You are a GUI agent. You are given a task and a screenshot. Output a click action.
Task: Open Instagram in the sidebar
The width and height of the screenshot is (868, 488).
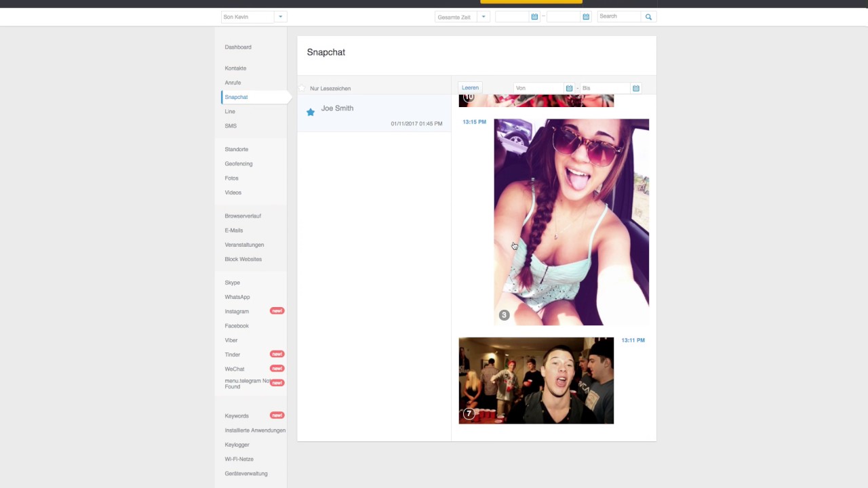click(237, 312)
